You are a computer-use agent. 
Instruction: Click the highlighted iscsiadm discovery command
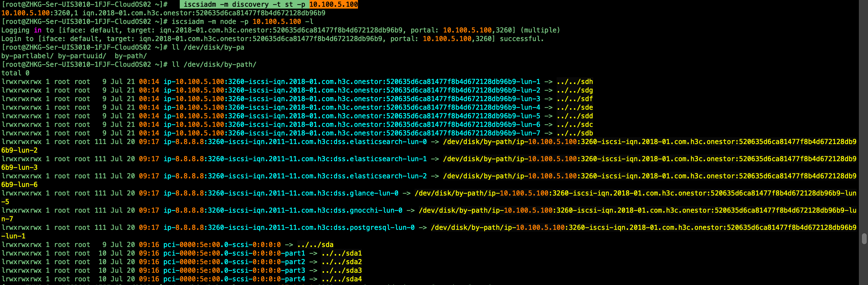[269, 4]
